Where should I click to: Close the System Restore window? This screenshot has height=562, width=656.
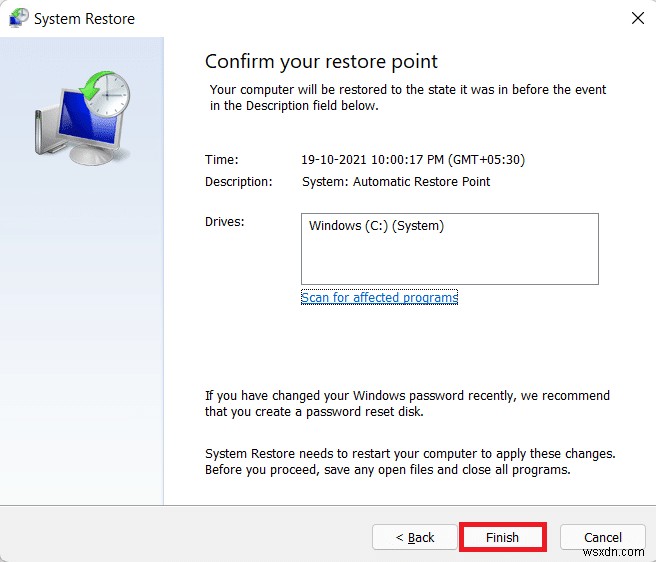coord(638,18)
